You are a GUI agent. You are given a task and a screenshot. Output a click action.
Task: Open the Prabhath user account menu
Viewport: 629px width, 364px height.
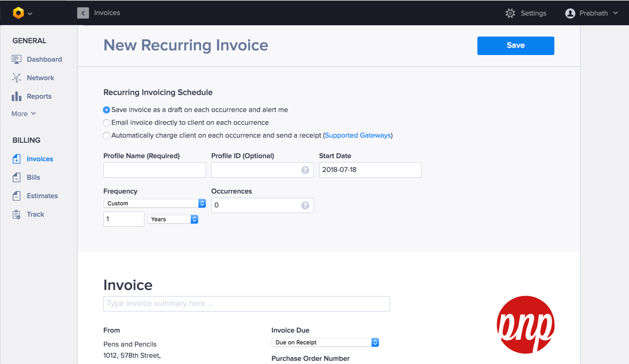591,13
